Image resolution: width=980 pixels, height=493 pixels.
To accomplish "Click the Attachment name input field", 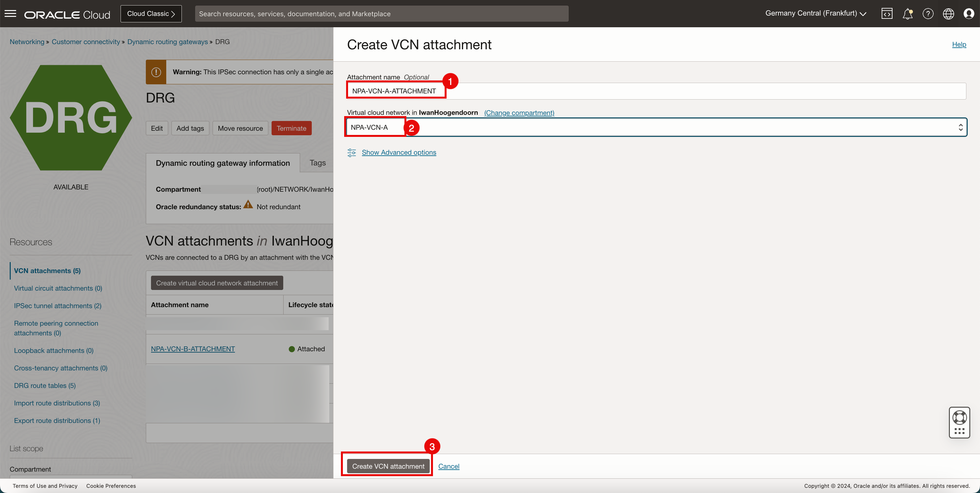I will coord(656,91).
